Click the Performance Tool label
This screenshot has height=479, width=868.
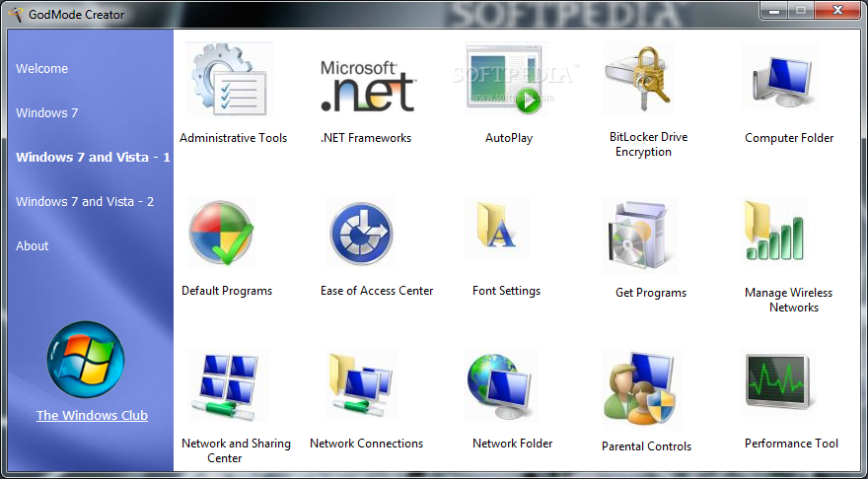(792, 444)
